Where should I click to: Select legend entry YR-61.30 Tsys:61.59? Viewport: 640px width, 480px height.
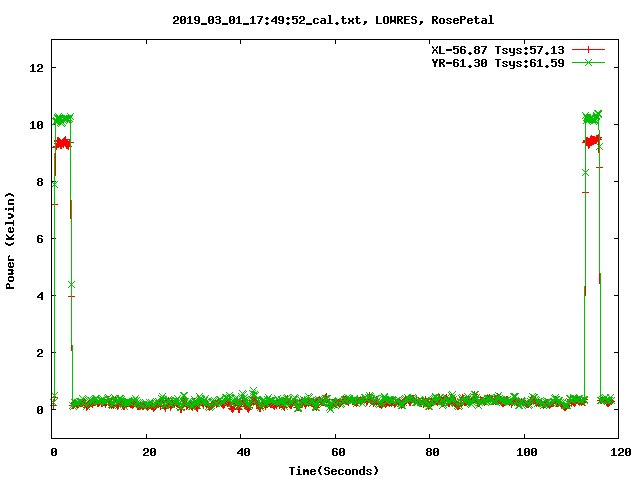point(498,63)
